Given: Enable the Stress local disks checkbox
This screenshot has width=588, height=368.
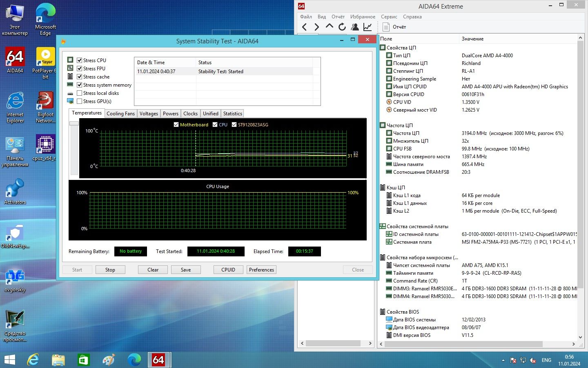Looking at the screenshot, I should click(x=80, y=93).
